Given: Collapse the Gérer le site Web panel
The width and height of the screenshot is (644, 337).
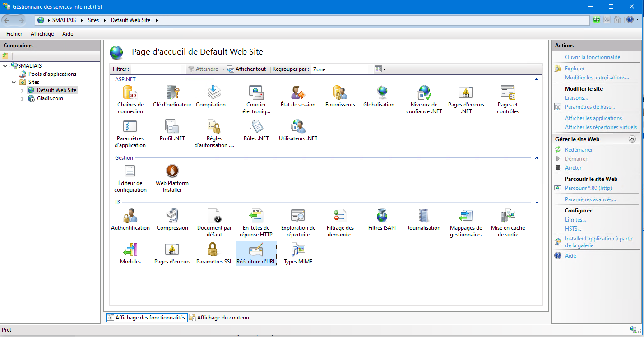Looking at the screenshot, I should click(x=632, y=139).
